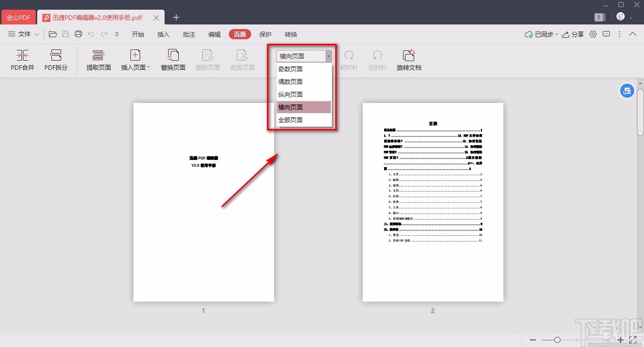Viewport: 644px width, 347px height.
Task: Switch to the 批注 (Annotate) ribbon tab
Action: point(189,34)
